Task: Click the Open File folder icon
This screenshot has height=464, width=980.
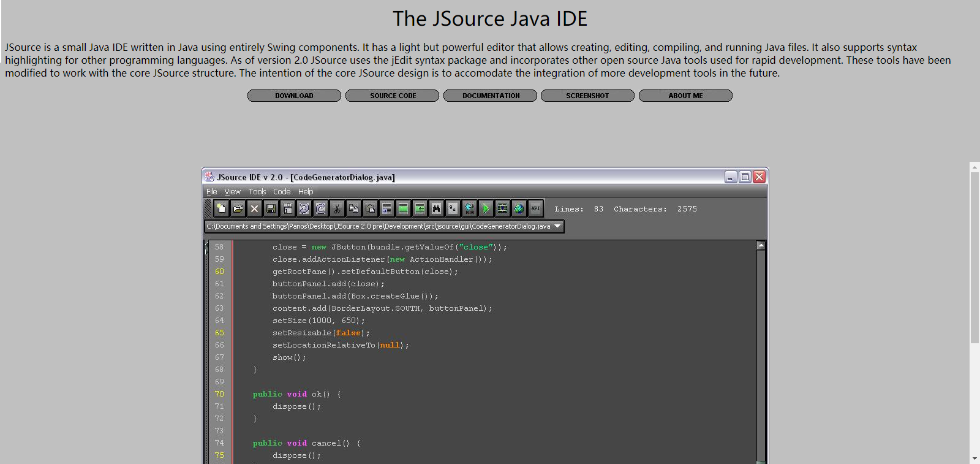Action: tap(238, 208)
